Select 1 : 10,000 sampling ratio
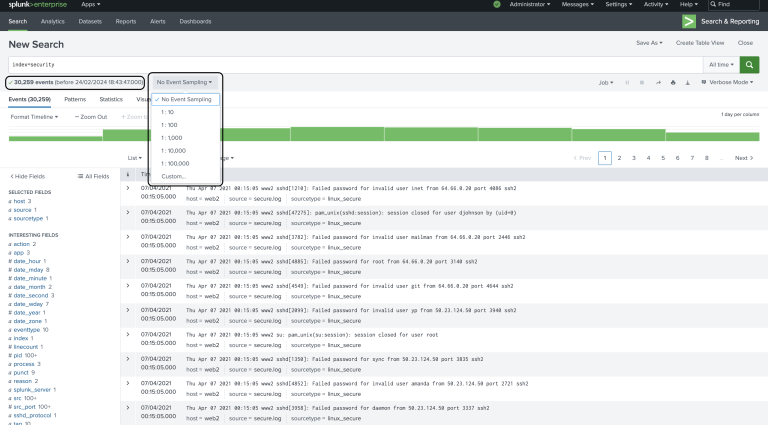 (x=174, y=150)
